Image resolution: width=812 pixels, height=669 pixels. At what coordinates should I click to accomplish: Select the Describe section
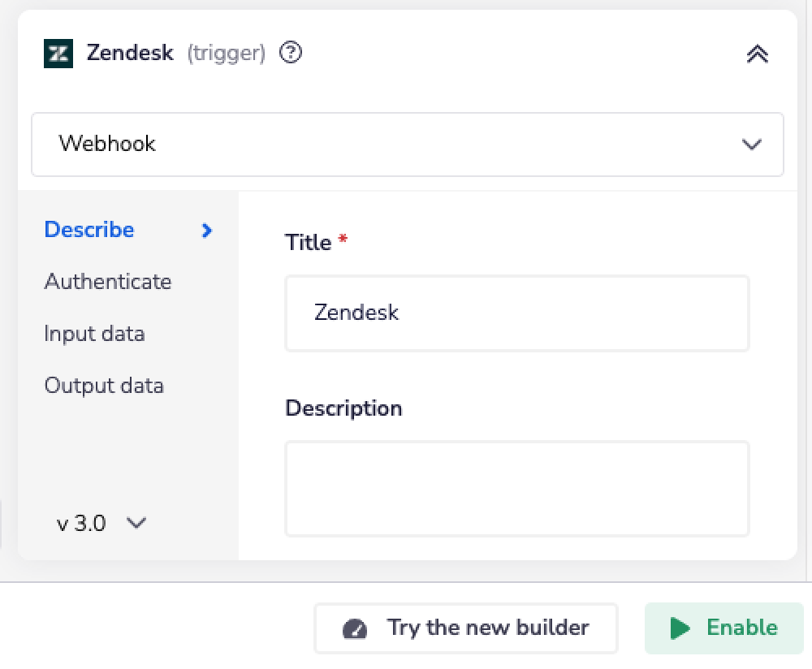89,230
